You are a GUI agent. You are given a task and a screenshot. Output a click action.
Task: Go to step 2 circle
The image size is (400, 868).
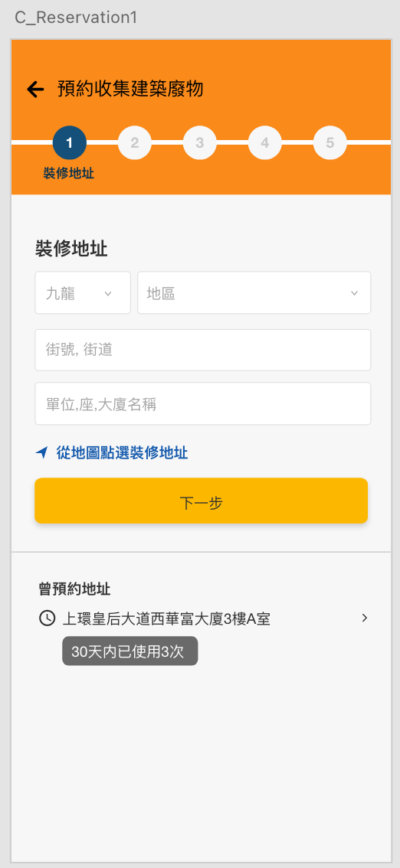click(135, 143)
